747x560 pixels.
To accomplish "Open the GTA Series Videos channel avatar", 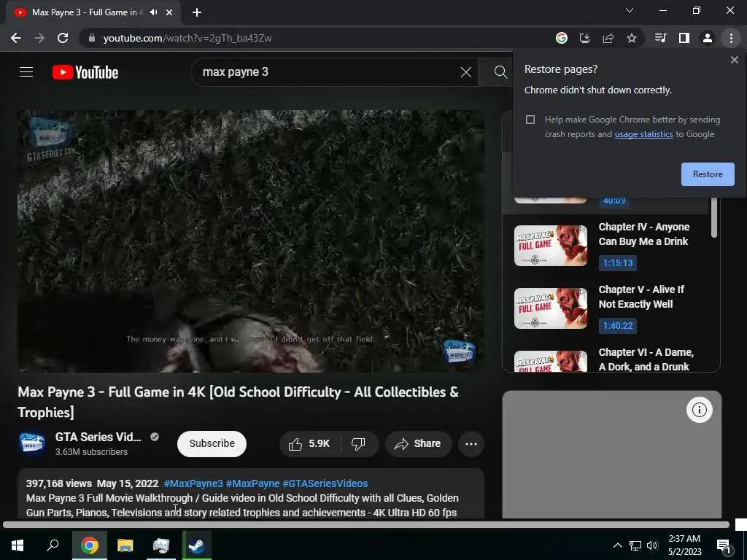I will [x=32, y=443].
